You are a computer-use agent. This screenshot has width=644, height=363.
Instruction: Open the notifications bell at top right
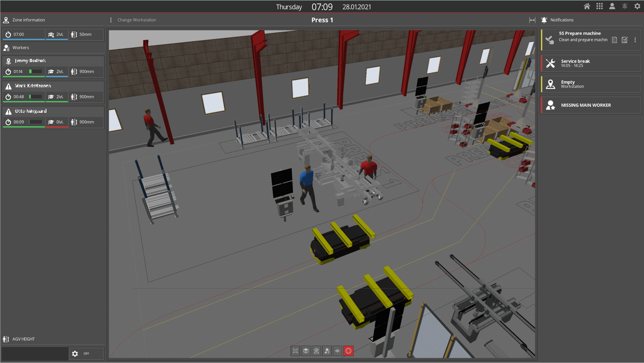tap(625, 6)
